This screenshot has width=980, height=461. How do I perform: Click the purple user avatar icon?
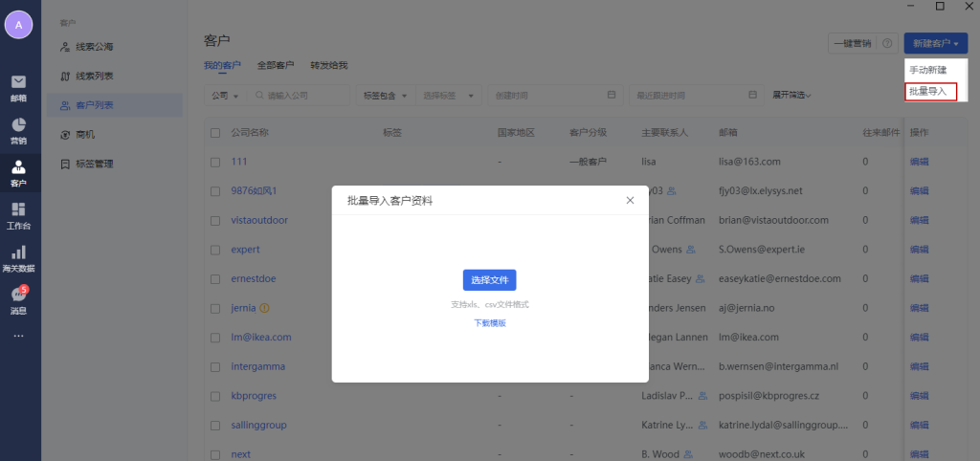[18, 25]
